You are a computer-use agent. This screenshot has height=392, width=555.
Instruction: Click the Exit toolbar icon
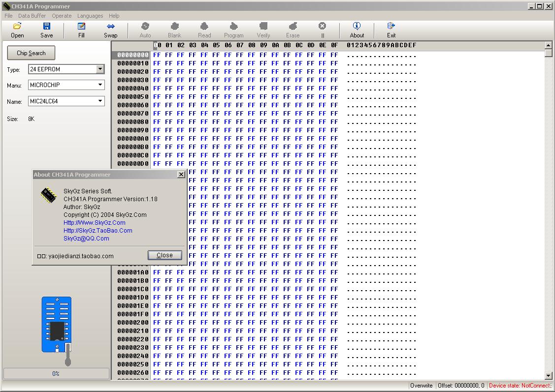point(392,30)
